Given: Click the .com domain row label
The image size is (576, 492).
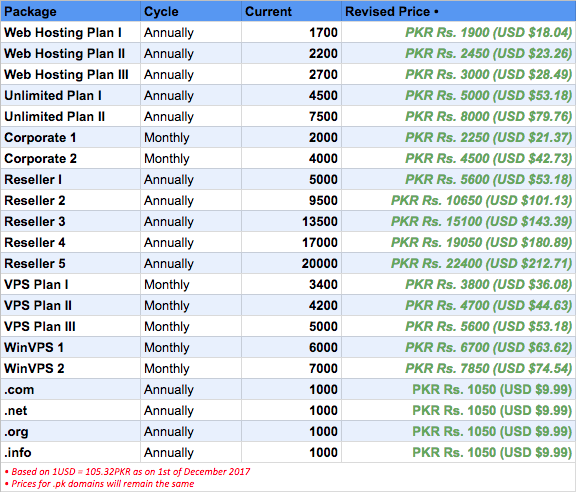Looking at the screenshot, I should 19,389.
